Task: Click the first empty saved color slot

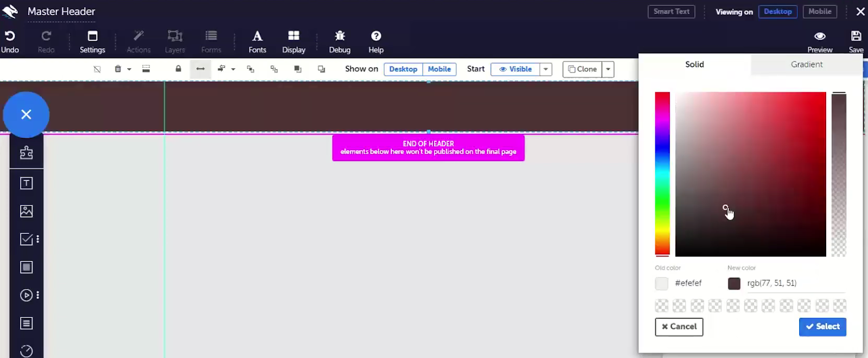Action: click(x=661, y=306)
